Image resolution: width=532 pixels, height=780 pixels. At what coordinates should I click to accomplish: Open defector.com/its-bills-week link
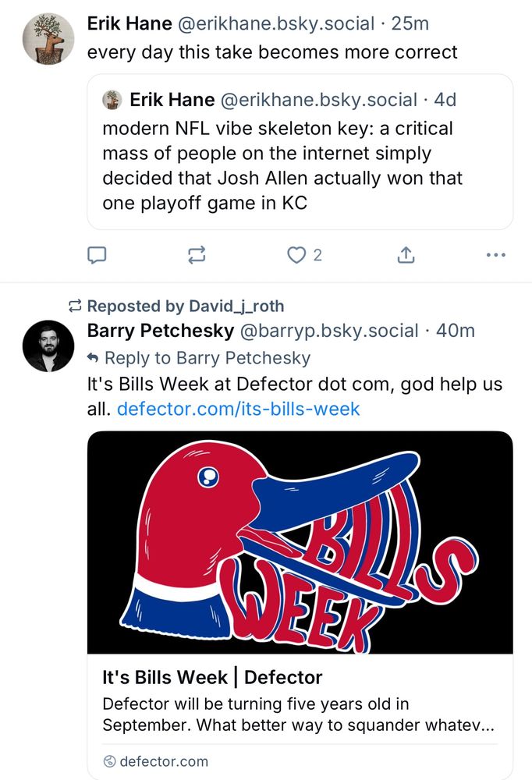coord(238,409)
